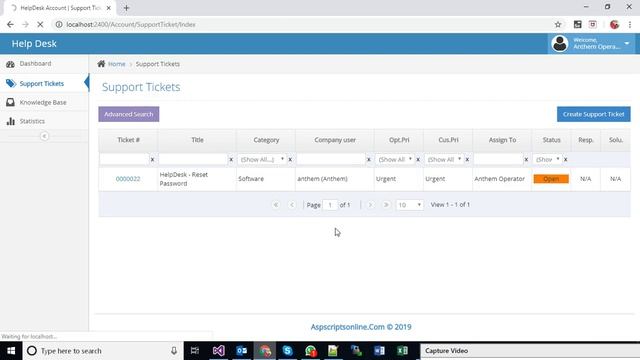Sort by Title column header
Image resolution: width=640 pixels, height=360 pixels.
197,140
